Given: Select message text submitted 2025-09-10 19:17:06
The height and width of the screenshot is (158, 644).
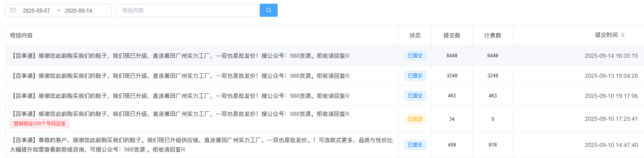Looking at the screenshot, I should [x=180, y=96].
